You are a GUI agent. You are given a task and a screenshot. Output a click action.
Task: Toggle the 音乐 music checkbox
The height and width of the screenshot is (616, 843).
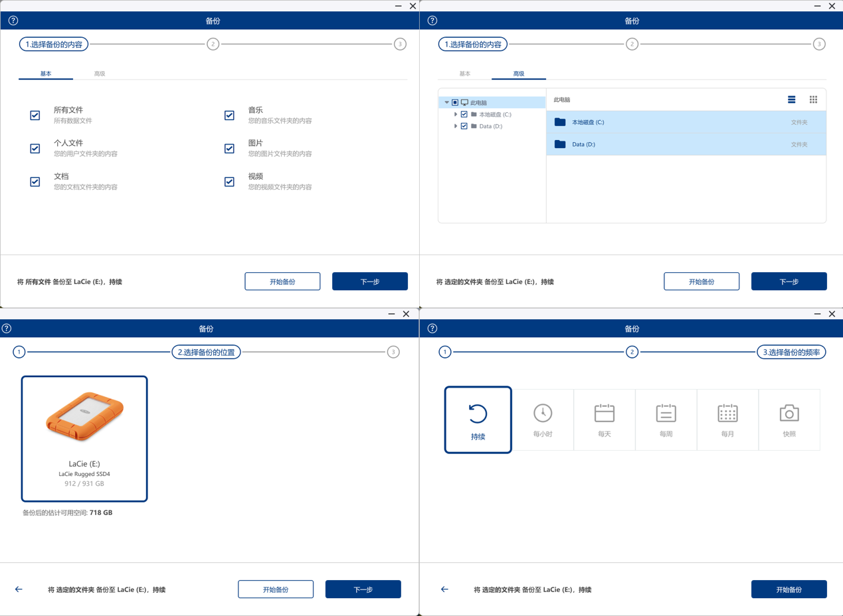coord(229,116)
